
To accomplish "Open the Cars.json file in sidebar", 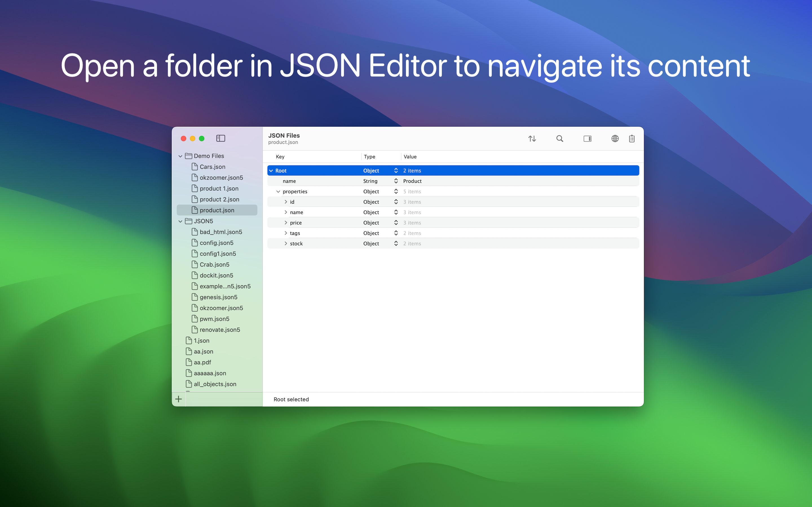I will tap(212, 167).
